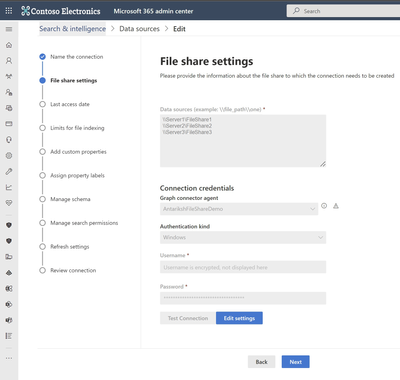Image resolution: width=400 pixels, height=380 pixels.
Task: Open SharePoint admin center sidebar icon
Action: 9,304
